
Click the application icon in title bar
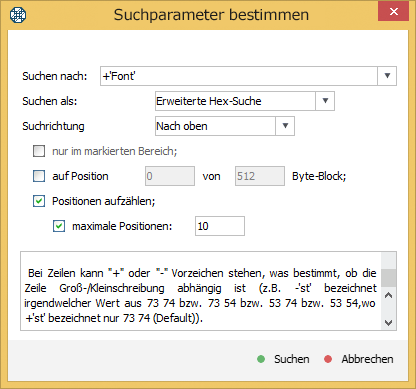18,15
